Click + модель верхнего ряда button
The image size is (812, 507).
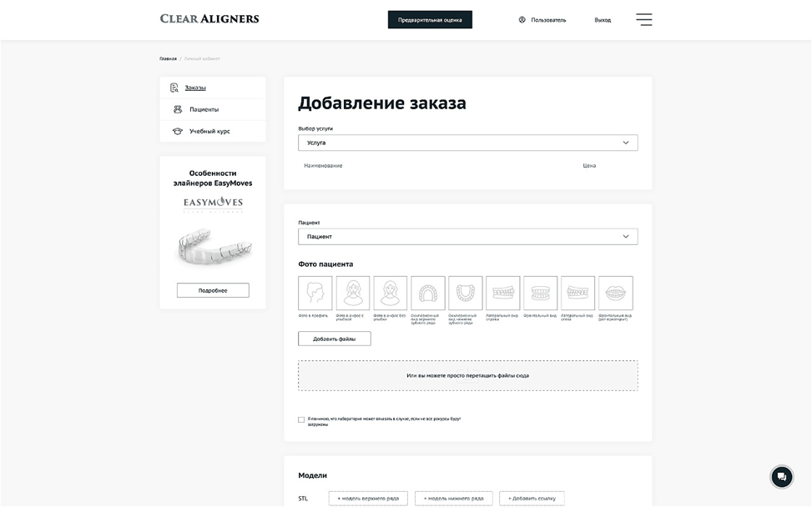pos(368,499)
